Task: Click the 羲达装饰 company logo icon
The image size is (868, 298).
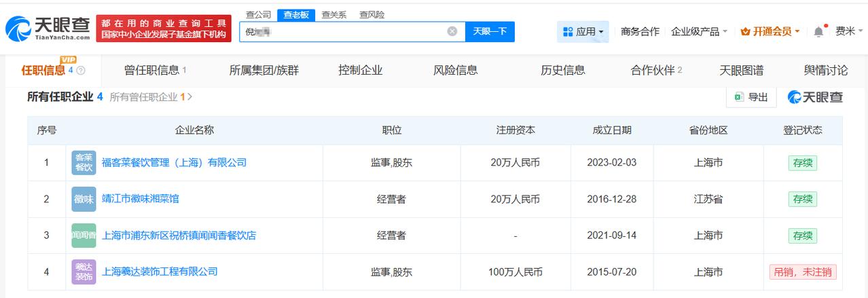Action: pos(84,272)
